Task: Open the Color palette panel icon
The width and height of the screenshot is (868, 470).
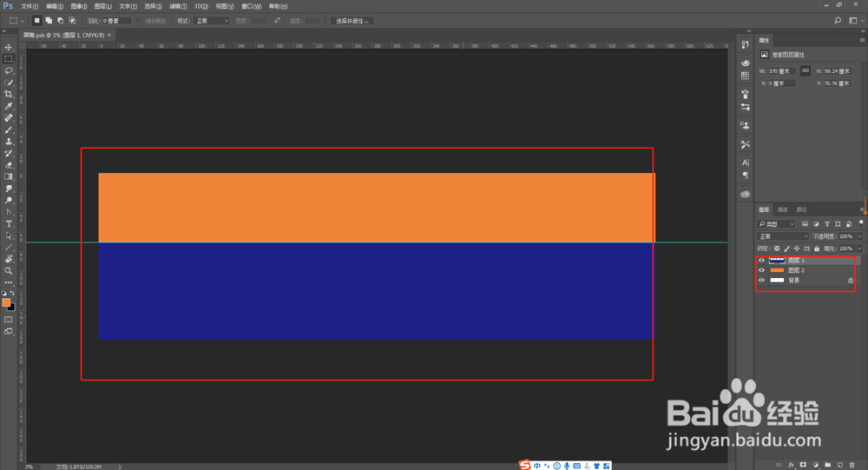Action: pyautogui.click(x=745, y=63)
